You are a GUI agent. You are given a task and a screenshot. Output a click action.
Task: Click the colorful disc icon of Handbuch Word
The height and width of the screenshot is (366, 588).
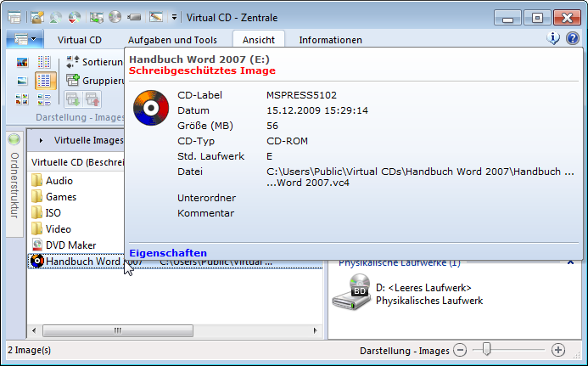pos(37,261)
